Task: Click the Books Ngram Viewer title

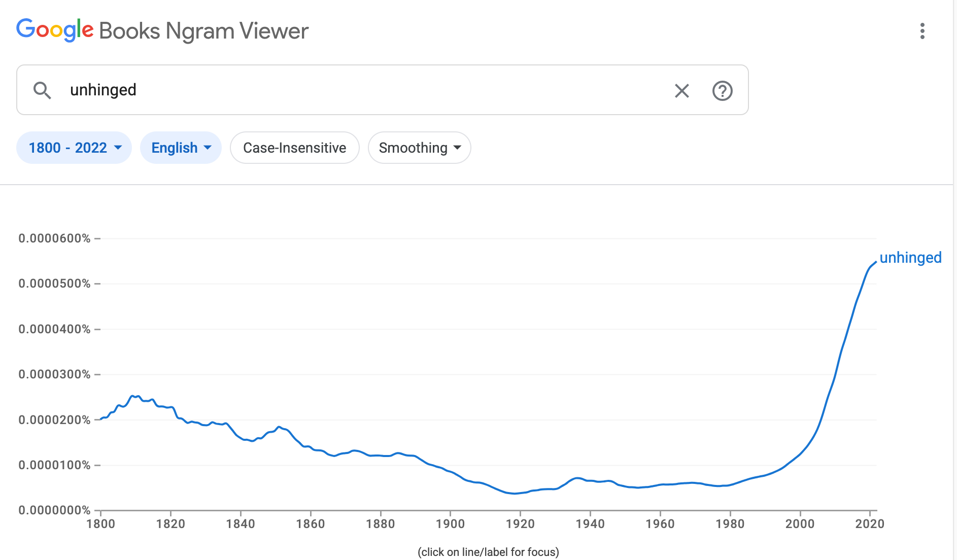Action: tap(203, 31)
